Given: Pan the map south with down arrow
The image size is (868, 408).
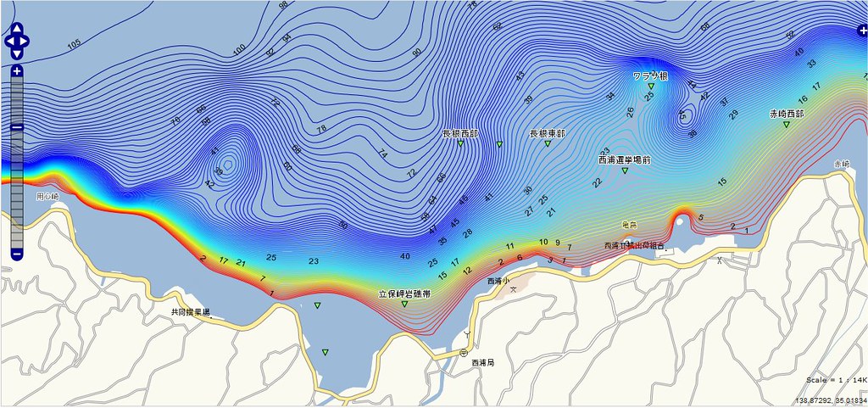Looking at the screenshot, I should click(17, 53).
